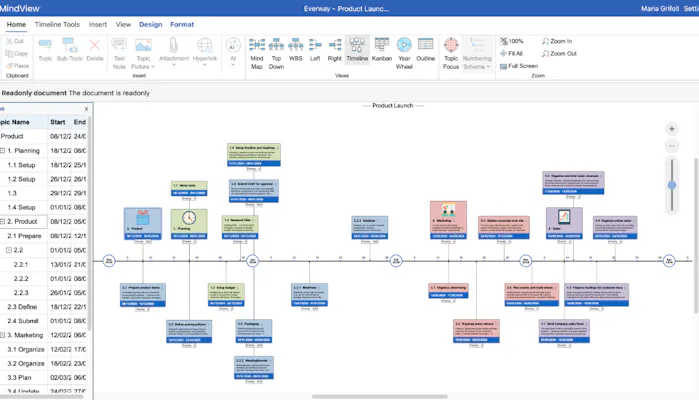Switch to WBS view
The width and height of the screenshot is (699, 400).
[x=296, y=49]
